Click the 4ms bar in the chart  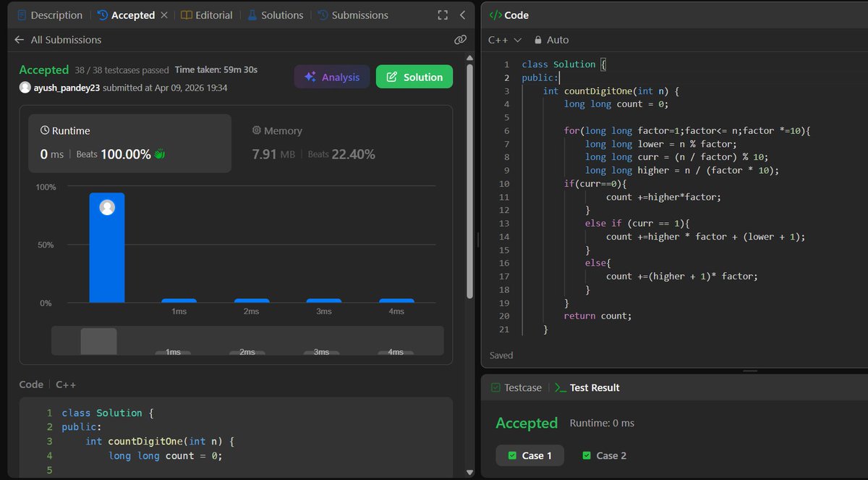coord(396,300)
